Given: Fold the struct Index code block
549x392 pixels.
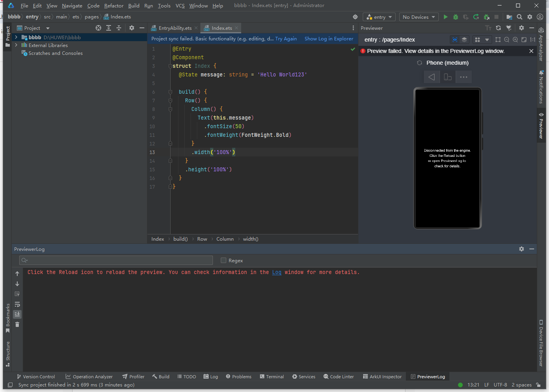Looking at the screenshot, I should [170, 66].
